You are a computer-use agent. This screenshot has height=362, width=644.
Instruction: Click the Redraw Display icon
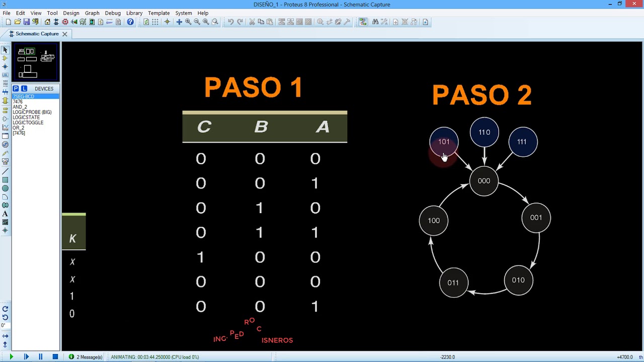(x=146, y=22)
